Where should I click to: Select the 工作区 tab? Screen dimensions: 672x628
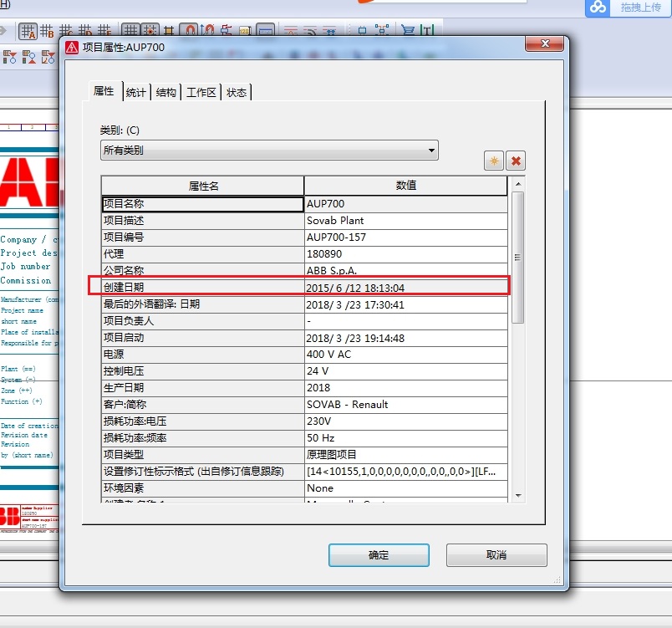point(201,93)
